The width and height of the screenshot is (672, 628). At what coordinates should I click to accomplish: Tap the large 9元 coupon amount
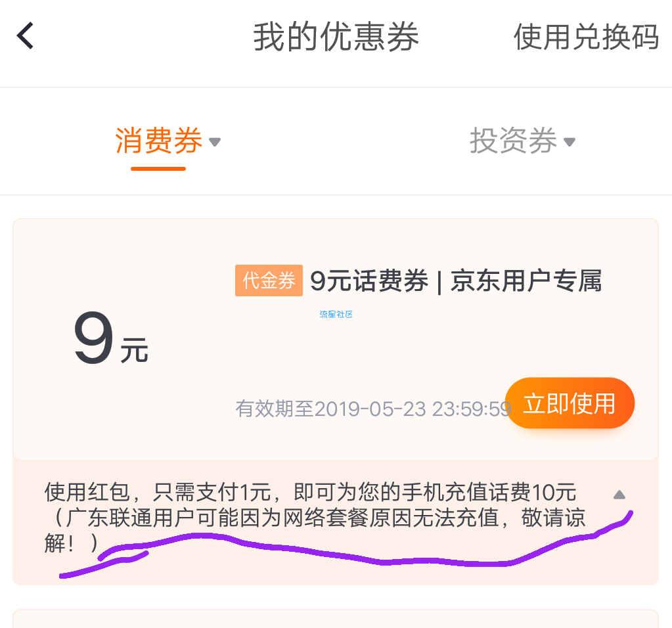click(110, 339)
